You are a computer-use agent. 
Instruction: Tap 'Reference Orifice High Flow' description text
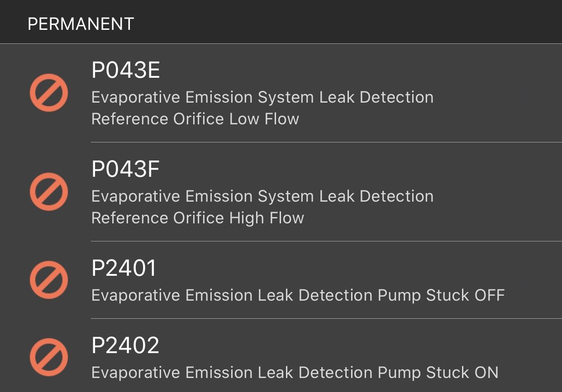pyautogui.click(x=198, y=218)
